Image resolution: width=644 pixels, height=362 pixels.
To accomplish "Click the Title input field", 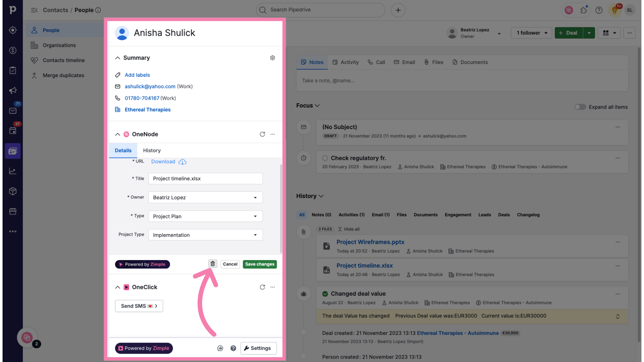I will click(x=205, y=179).
